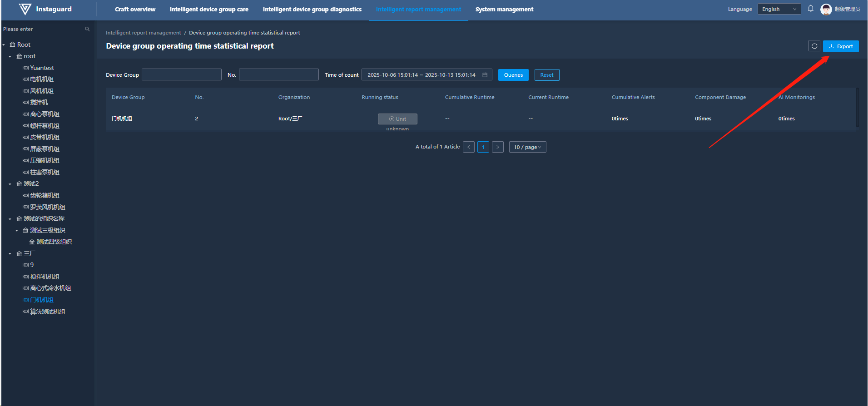Click the device icon beside 罗茨风机机组
868x406 pixels.
[x=25, y=207]
